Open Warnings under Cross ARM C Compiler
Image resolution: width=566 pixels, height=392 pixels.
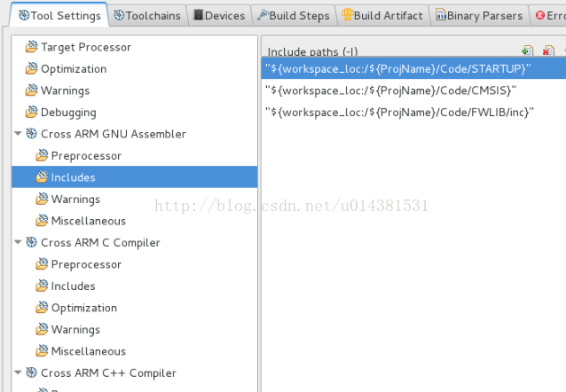[75, 330]
